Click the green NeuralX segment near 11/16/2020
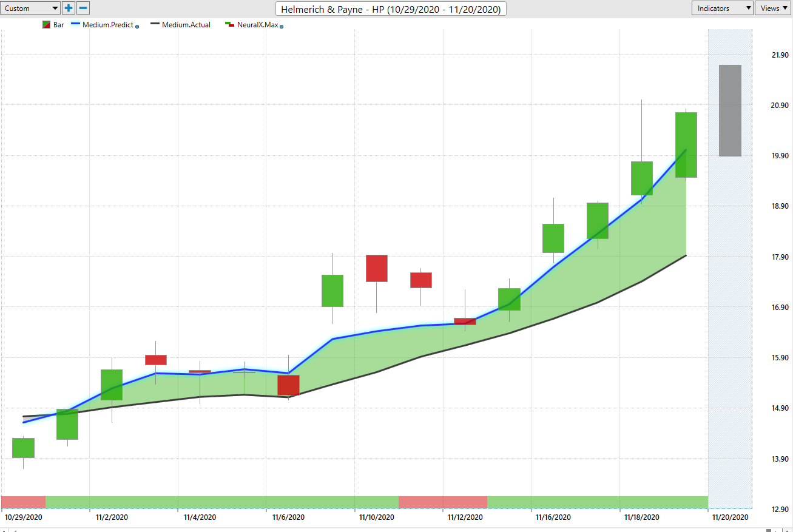Screen dimensions: 793x532 pos(598,502)
